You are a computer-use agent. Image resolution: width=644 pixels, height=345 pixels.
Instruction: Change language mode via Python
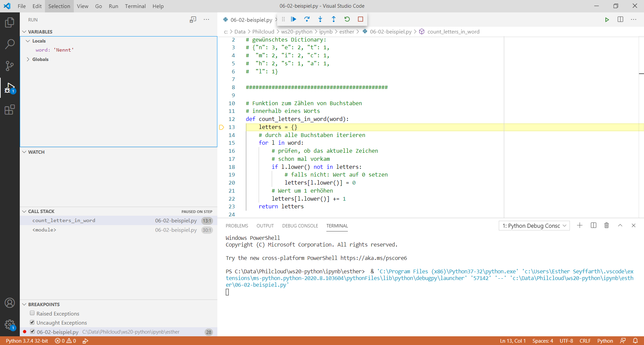pyautogui.click(x=605, y=341)
